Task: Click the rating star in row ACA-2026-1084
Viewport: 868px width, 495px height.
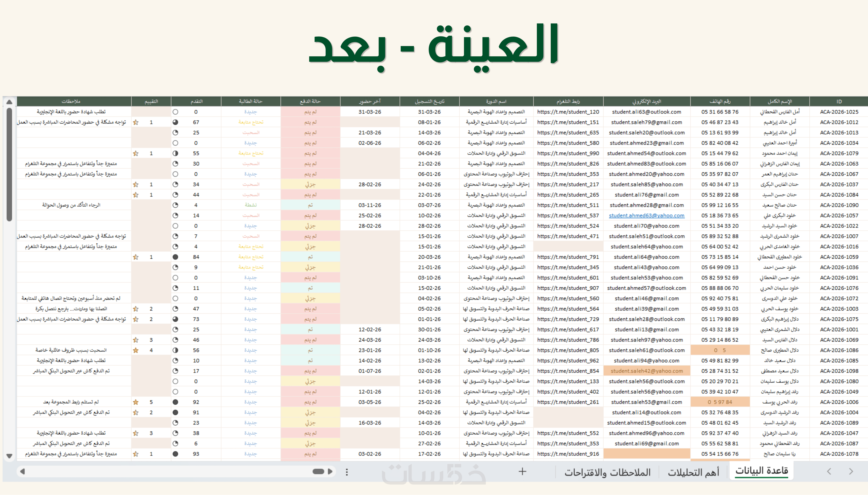Action: click(136, 195)
